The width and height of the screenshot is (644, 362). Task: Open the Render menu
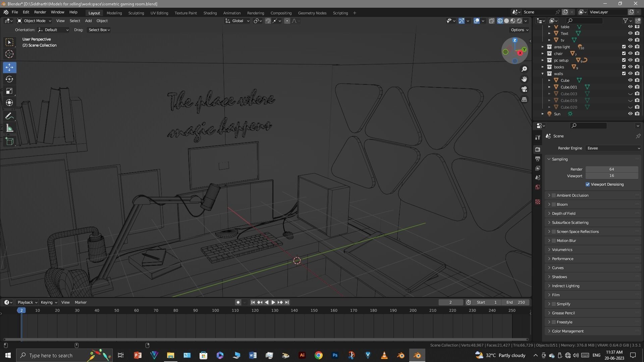click(x=40, y=12)
